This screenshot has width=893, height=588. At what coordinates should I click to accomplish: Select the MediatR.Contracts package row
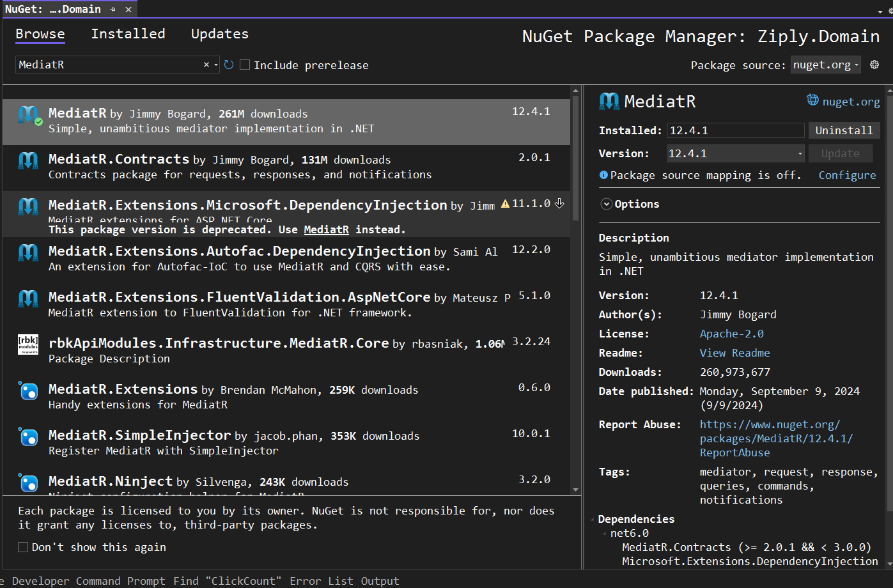coord(286,167)
